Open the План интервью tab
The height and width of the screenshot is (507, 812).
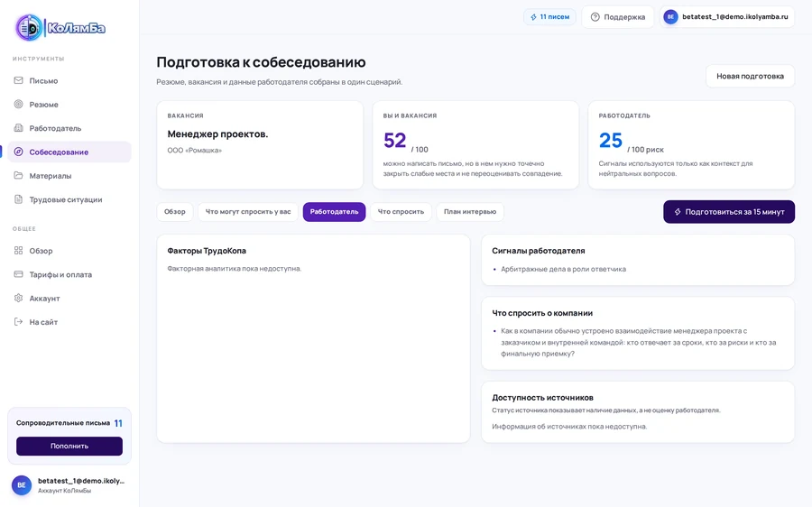(470, 212)
